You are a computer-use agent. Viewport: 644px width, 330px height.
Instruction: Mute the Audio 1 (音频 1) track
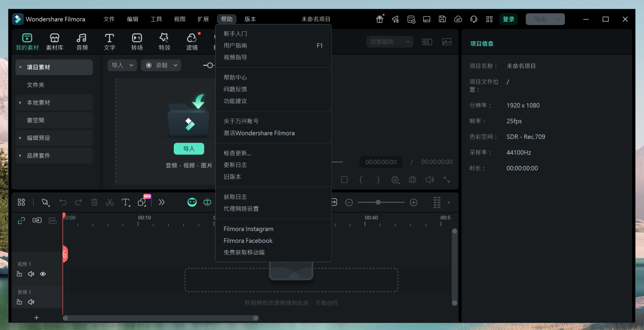pos(31,302)
